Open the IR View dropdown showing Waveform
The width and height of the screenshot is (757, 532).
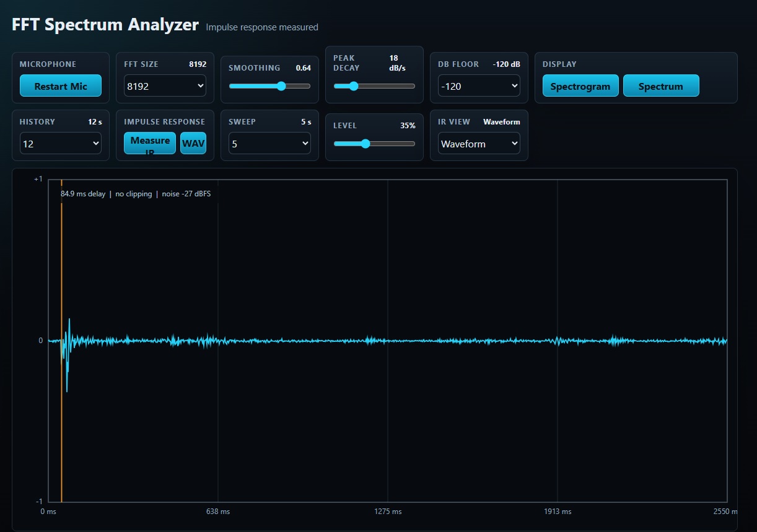pos(479,143)
